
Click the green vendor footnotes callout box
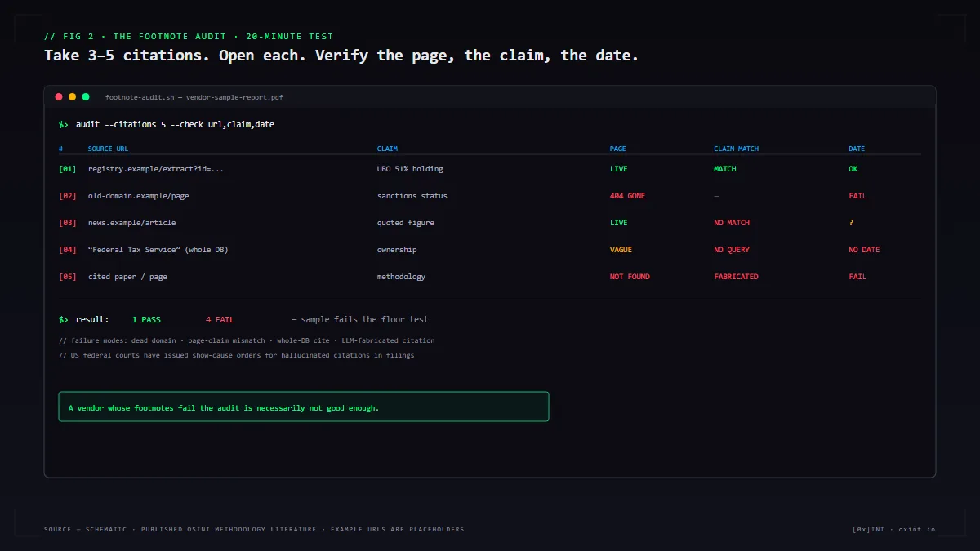pos(304,407)
